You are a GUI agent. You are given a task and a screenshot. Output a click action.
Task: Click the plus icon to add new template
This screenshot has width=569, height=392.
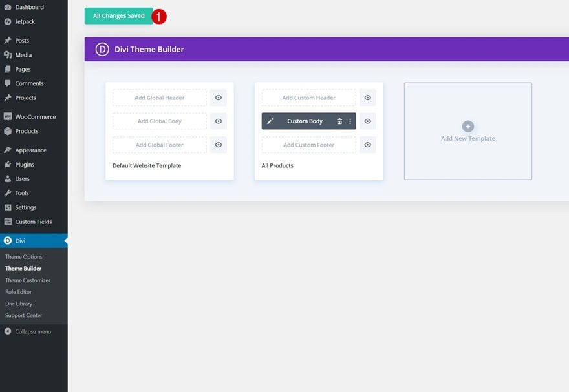467,127
